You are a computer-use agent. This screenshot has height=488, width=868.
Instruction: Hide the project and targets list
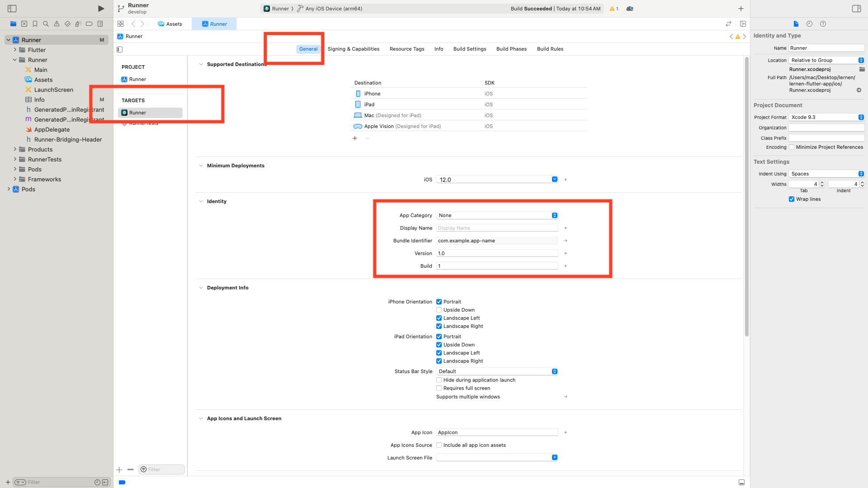(x=120, y=49)
